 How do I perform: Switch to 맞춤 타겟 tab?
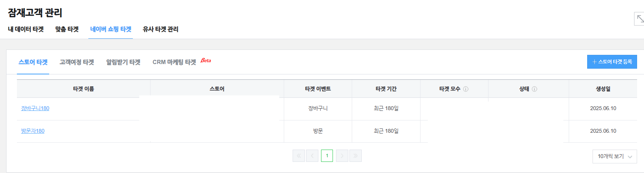coord(67,29)
